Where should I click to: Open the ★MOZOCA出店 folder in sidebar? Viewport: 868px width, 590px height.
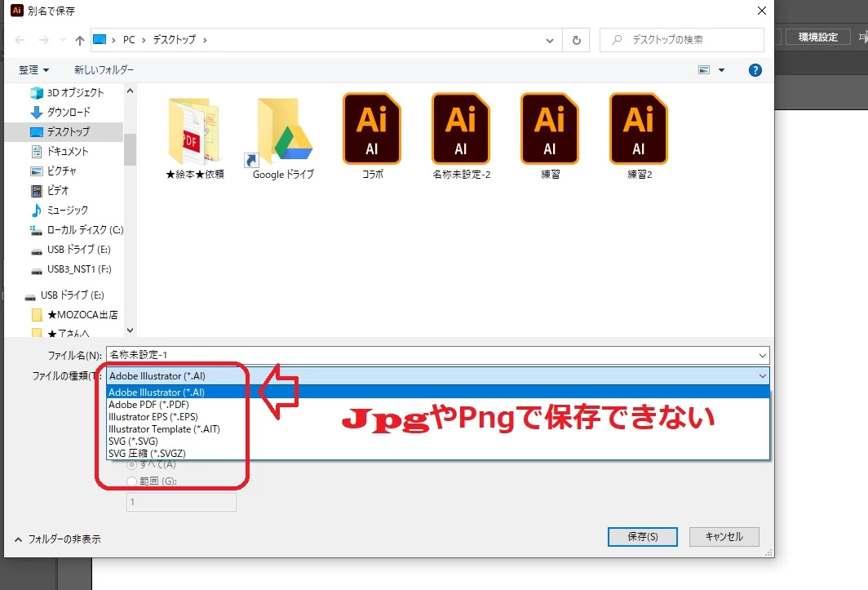coord(75,315)
